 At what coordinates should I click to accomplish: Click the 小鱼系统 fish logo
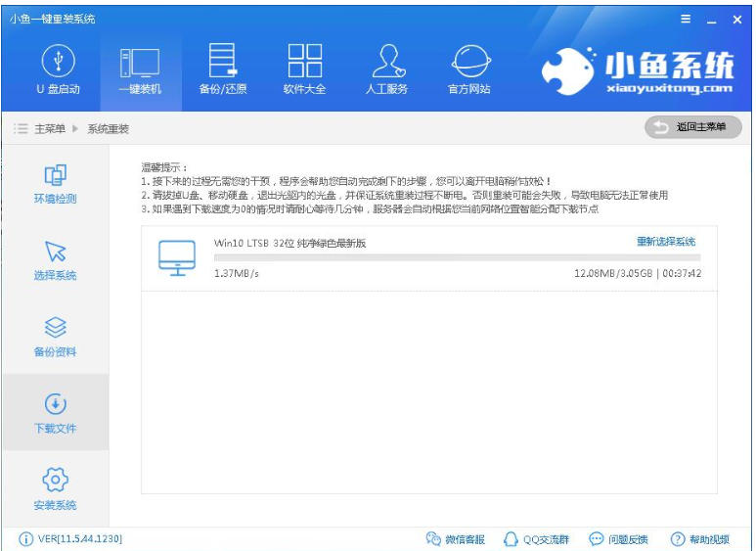[x=568, y=70]
